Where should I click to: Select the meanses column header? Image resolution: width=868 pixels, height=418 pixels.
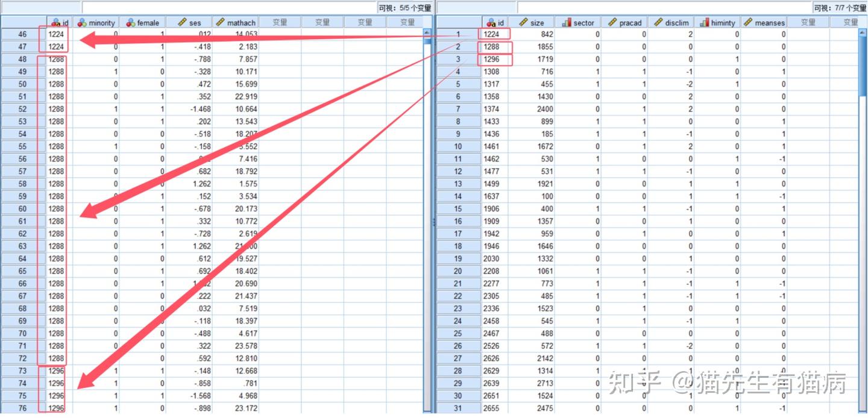pyautogui.click(x=764, y=22)
